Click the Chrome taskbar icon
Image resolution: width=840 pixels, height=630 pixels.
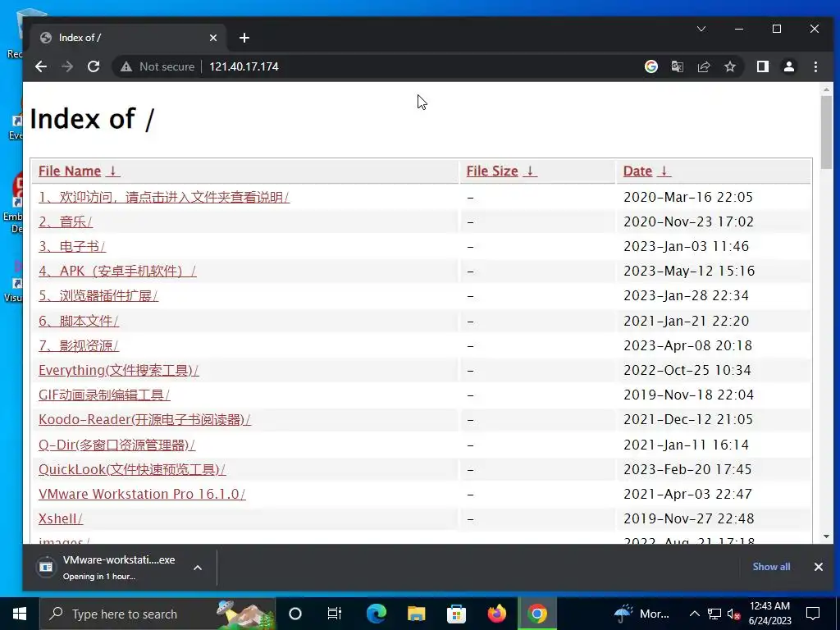pyautogui.click(x=536, y=614)
